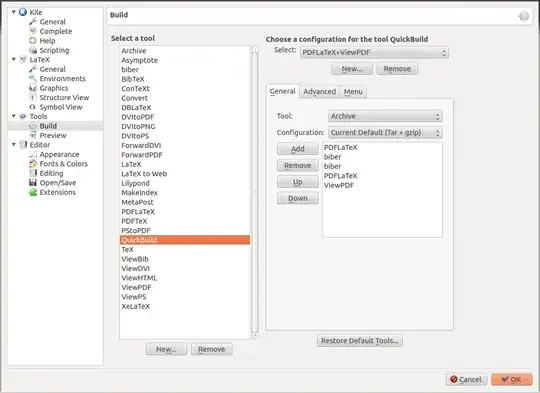Viewport: 540px width, 393px height.
Task: Click the Editing icon
Action: [33, 173]
